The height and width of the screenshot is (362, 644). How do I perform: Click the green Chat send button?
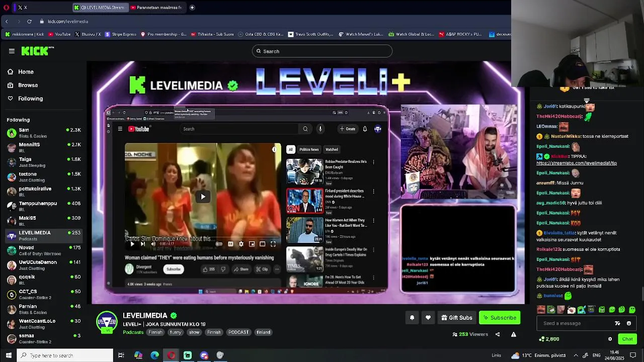627,339
